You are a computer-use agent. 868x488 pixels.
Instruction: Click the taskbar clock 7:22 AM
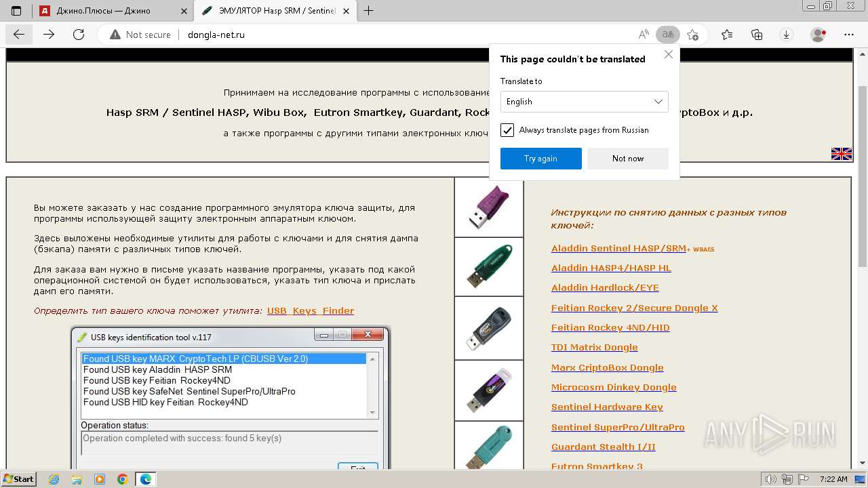(833, 479)
